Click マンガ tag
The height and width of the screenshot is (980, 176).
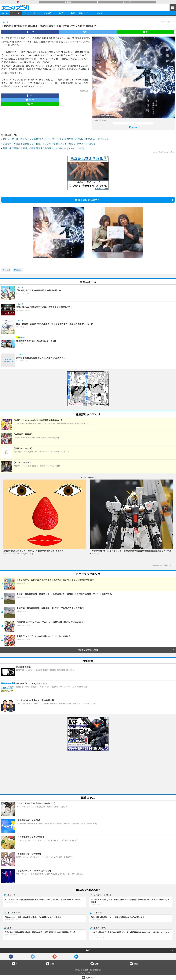pyautogui.click(x=6, y=270)
